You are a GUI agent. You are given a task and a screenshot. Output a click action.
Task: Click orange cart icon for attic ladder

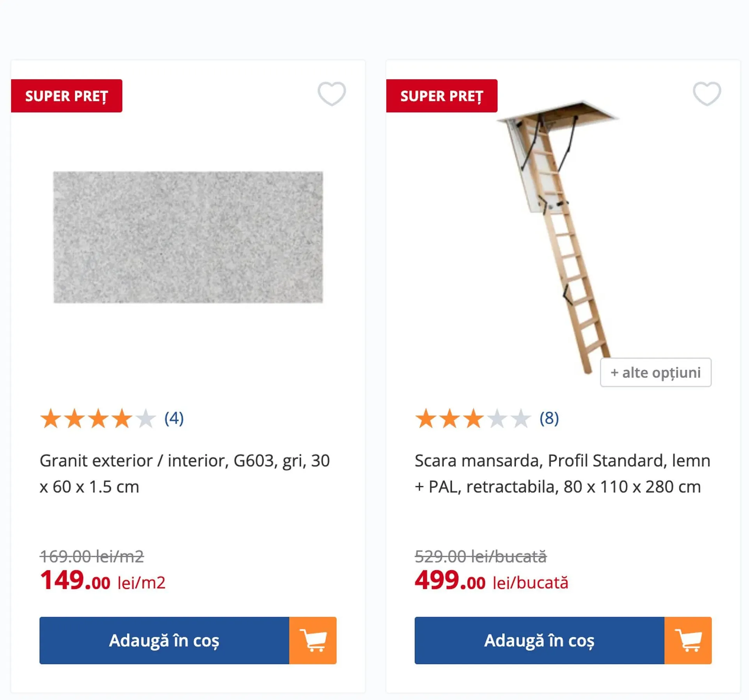pyautogui.click(x=688, y=640)
